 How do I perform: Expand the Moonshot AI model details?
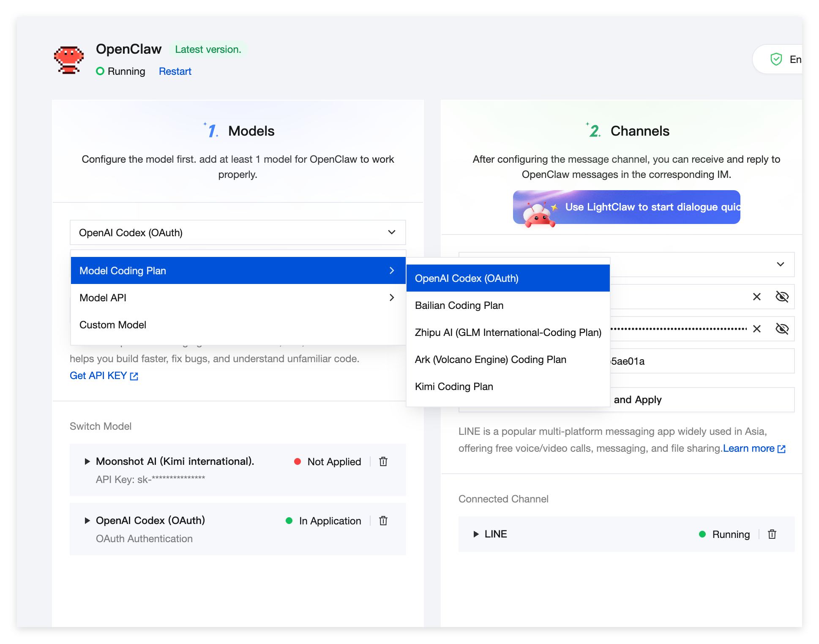pyautogui.click(x=87, y=461)
